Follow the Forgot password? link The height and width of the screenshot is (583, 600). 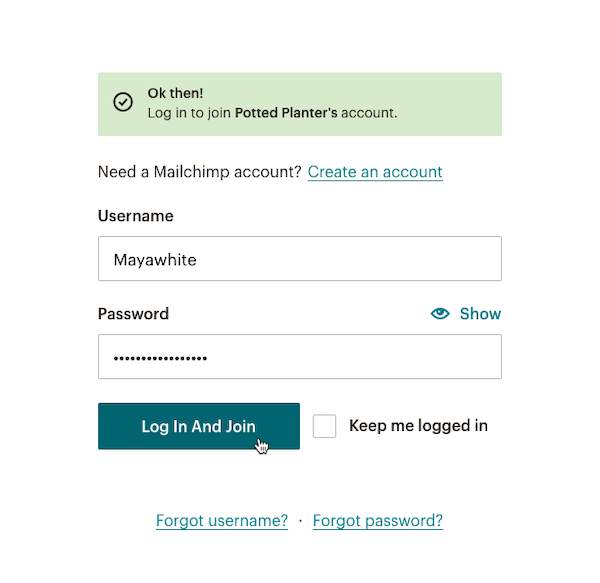click(378, 521)
